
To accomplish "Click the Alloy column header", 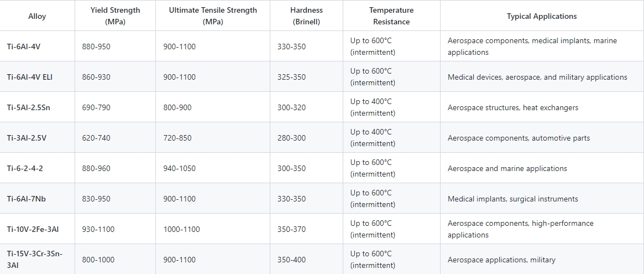I will (37, 16).
